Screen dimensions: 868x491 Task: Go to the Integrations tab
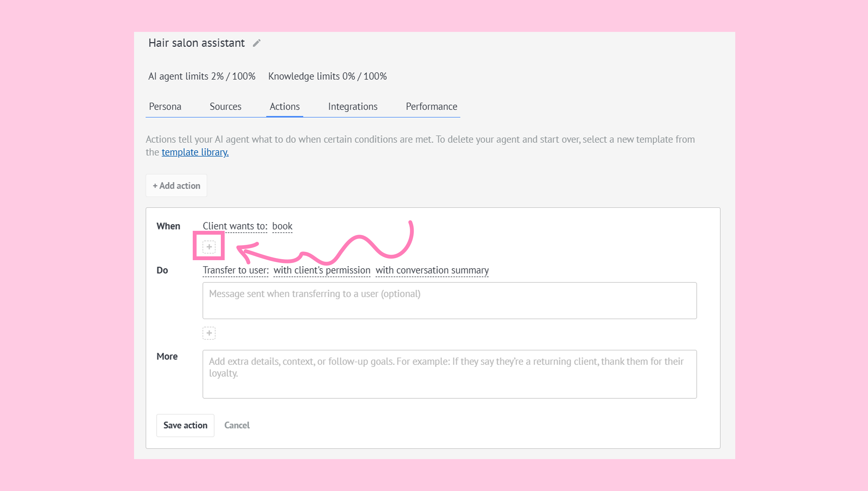(353, 106)
